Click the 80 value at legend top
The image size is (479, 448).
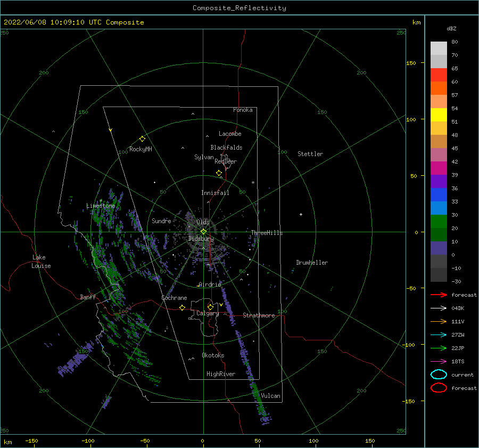pyautogui.click(x=455, y=42)
